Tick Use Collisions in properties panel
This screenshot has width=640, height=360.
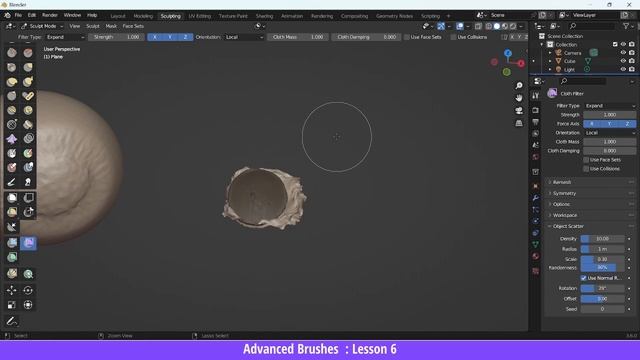[x=586, y=169]
